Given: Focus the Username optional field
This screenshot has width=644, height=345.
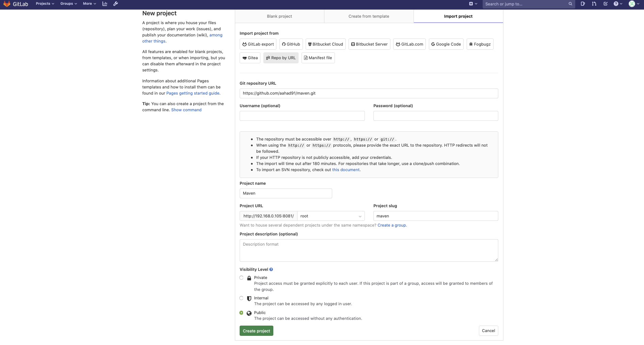Looking at the screenshot, I should [302, 116].
